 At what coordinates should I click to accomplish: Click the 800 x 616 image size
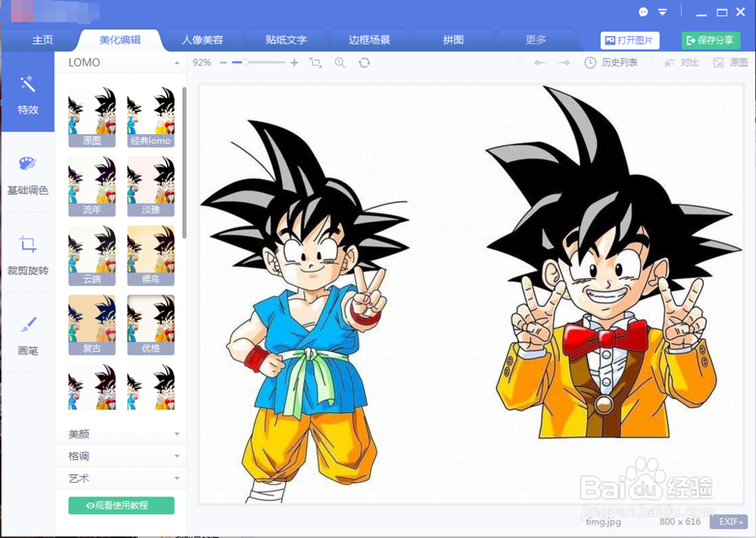(x=680, y=521)
